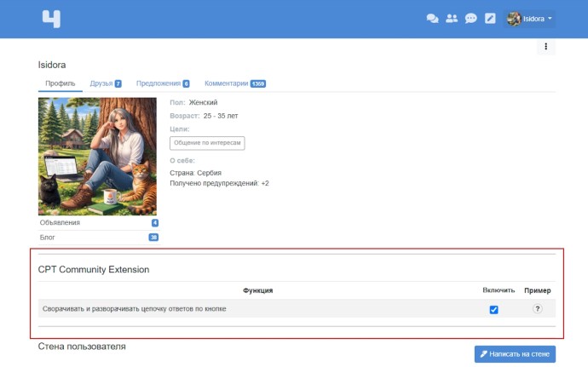Open the Комментарии tab
Viewport: 588px width, 367px height.
[235, 83]
